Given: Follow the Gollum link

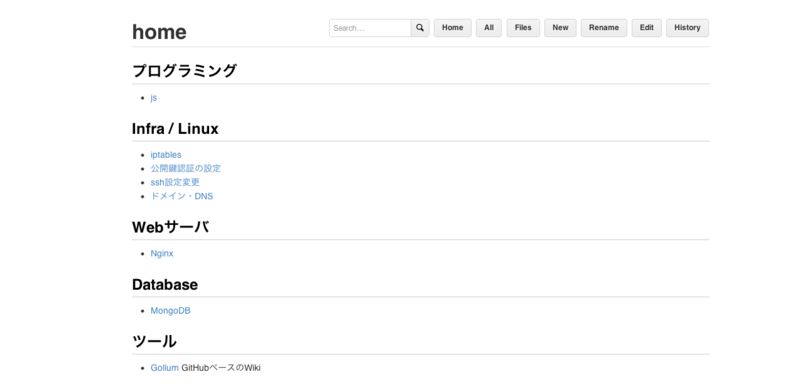Looking at the screenshot, I should tap(164, 368).
